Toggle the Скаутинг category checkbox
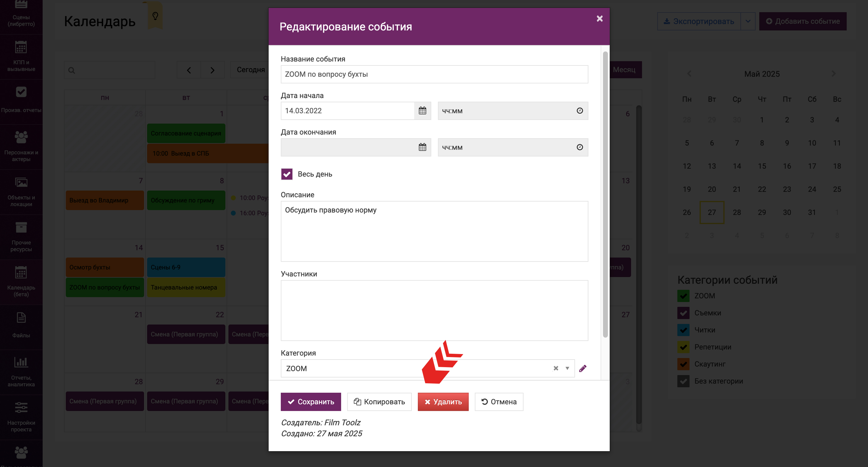The height and width of the screenshot is (467, 868). [683, 364]
